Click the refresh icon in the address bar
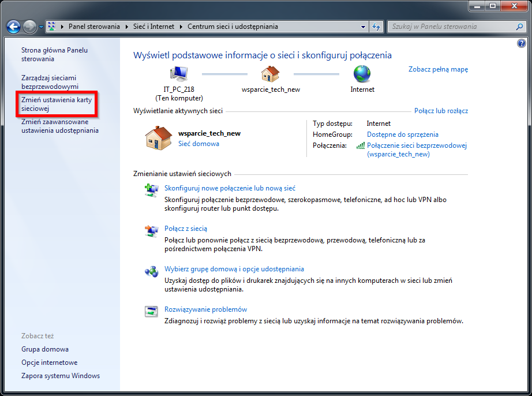The width and height of the screenshot is (532, 396). (376, 26)
